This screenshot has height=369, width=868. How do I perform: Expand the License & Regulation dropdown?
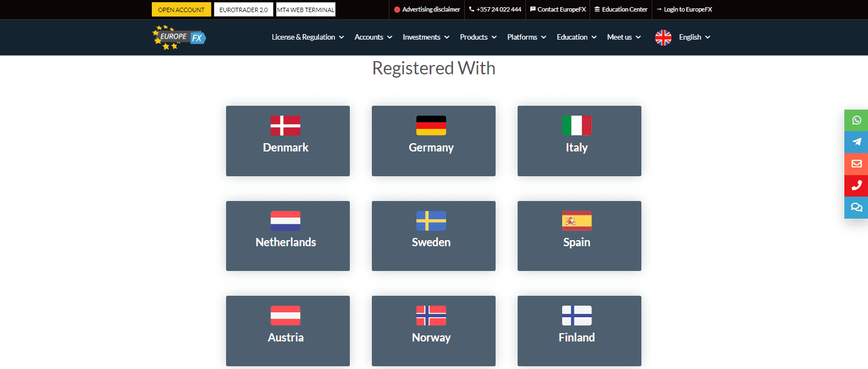point(307,37)
